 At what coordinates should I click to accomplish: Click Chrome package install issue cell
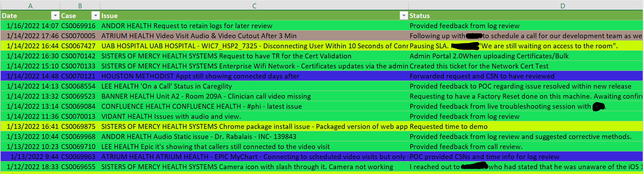click(254, 126)
